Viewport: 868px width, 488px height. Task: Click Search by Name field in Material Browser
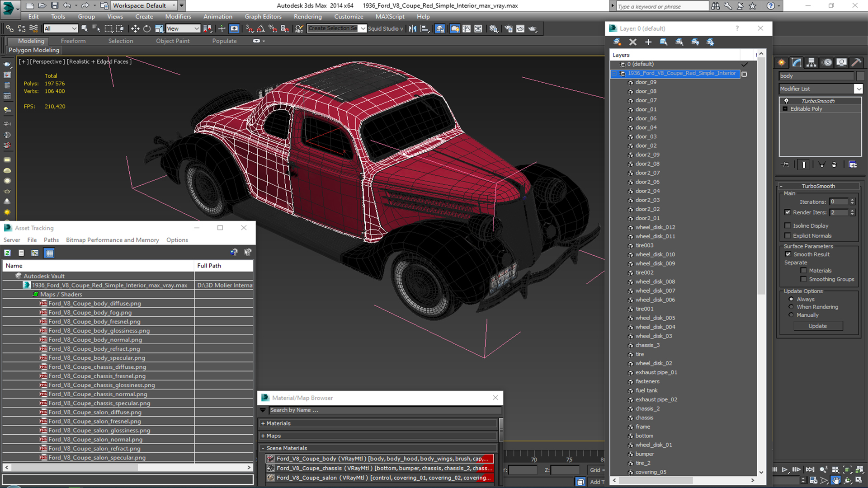click(385, 410)
